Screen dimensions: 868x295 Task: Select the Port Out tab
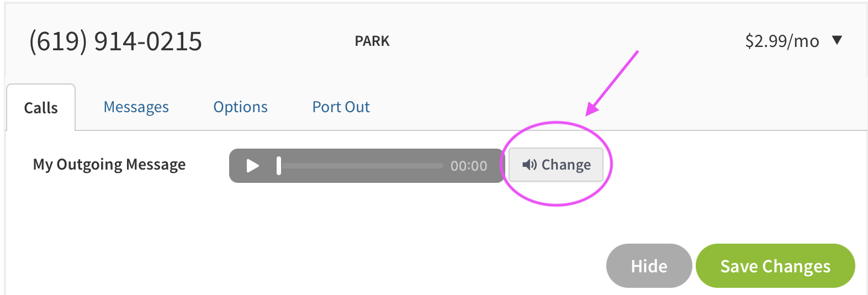pos(341,107)
